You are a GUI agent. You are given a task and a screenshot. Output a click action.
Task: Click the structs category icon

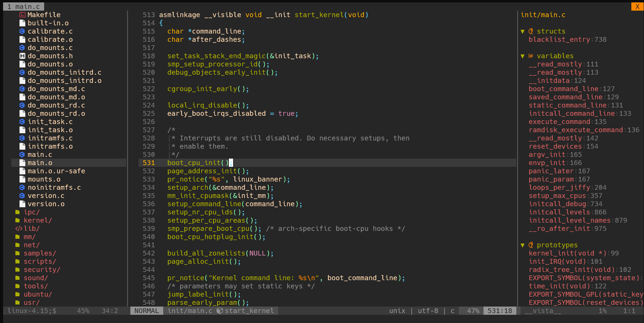pyautogui.click(x=531, y=31)
